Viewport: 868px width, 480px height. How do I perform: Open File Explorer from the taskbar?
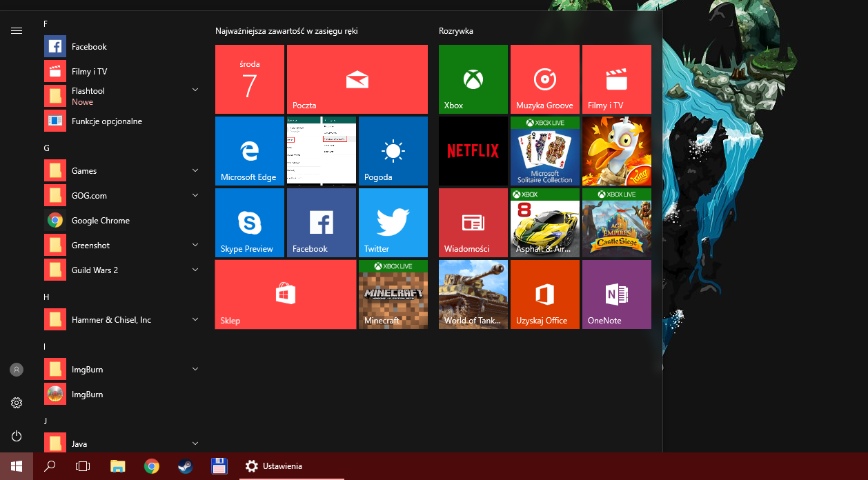click(118, 466)
